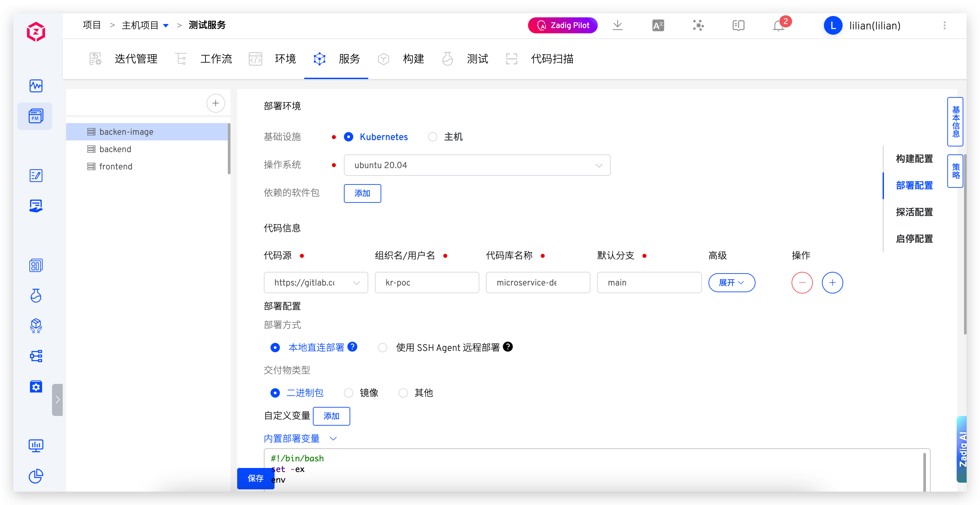
Task: Expand the 高级 options via 展开
Action: pos(731,283)
